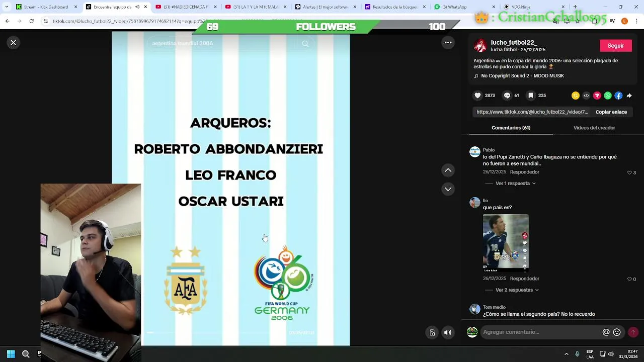
Task: Click Copiar enlace button
Action: tap(611, 112)
